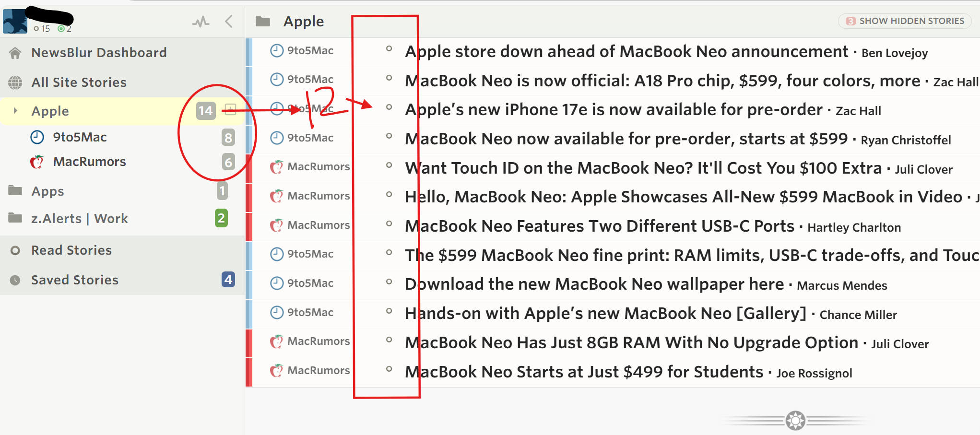Collapse the sidebar with the left chevron

coord(229,22)
